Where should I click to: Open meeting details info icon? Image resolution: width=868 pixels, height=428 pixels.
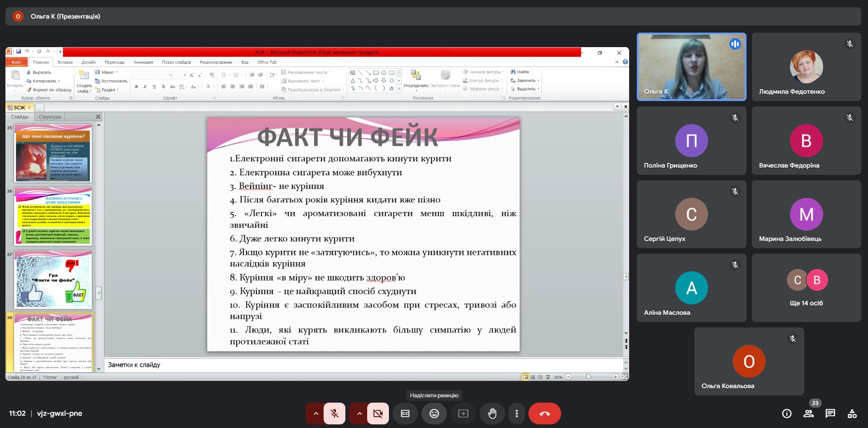coord(787,414)
